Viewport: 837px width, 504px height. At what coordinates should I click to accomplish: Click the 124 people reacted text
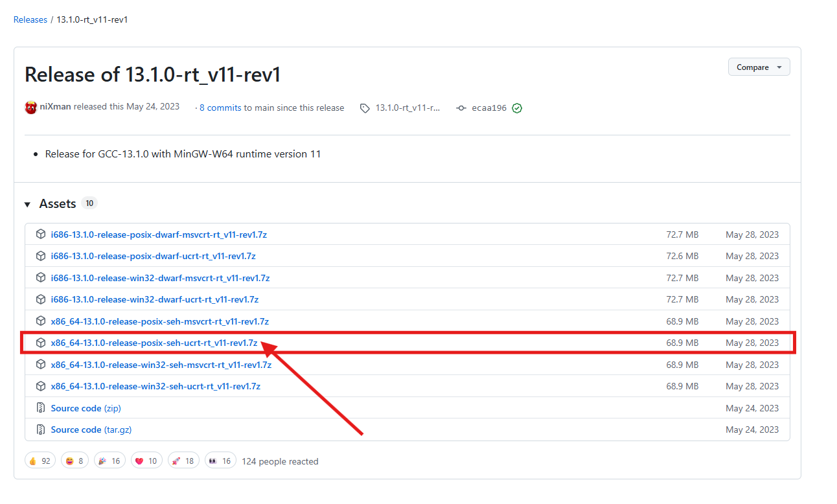[x=280, y=461]
